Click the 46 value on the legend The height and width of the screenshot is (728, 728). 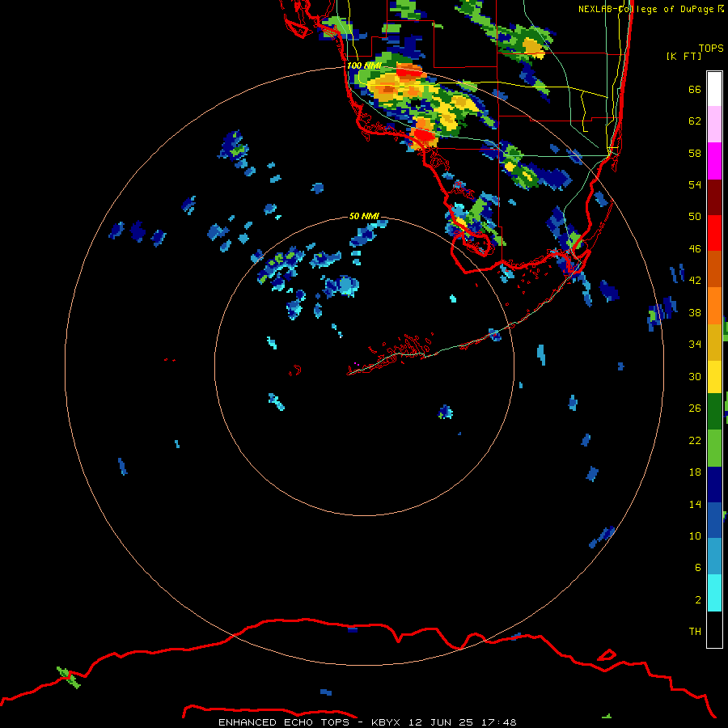pos(695,248)
